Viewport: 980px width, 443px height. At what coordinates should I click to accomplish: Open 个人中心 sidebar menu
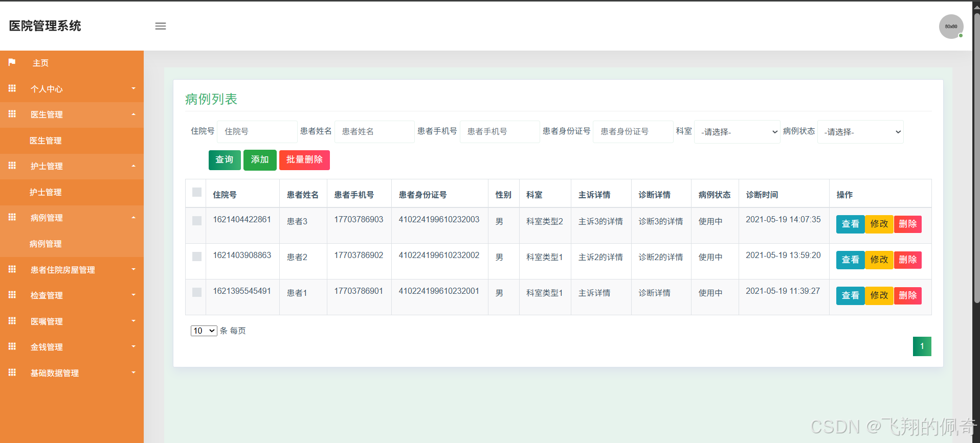[72, 89]
